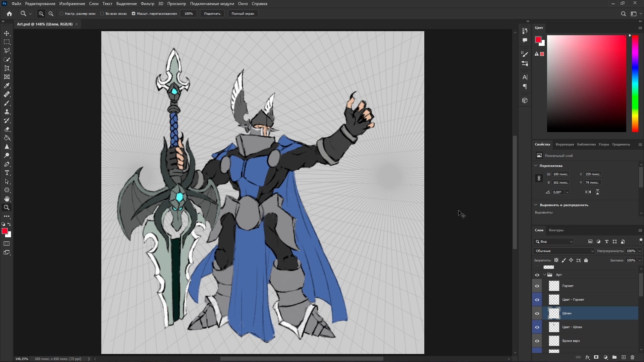This screenshot has width=644, height=362.
Task: Enable the zoom all windows checkbox
Action: pyautogui.click(x=102, y=14)
